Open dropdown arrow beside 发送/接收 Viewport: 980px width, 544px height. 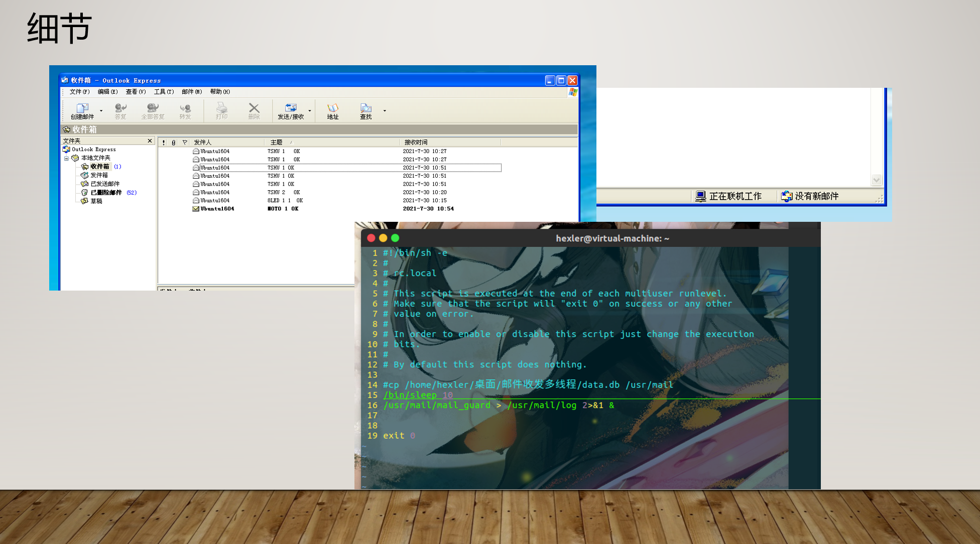310,111
